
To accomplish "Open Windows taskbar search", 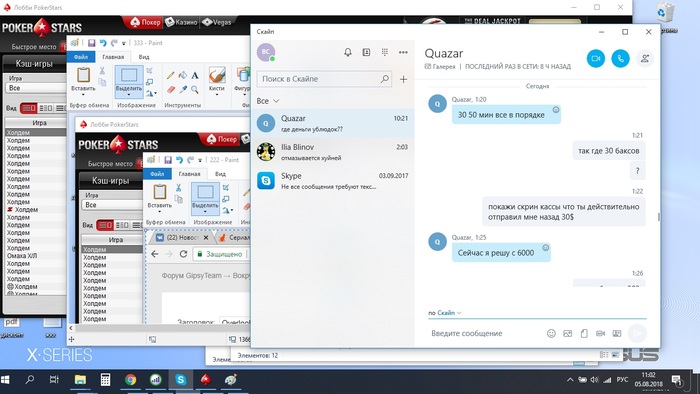I will [x=30, y=380].
